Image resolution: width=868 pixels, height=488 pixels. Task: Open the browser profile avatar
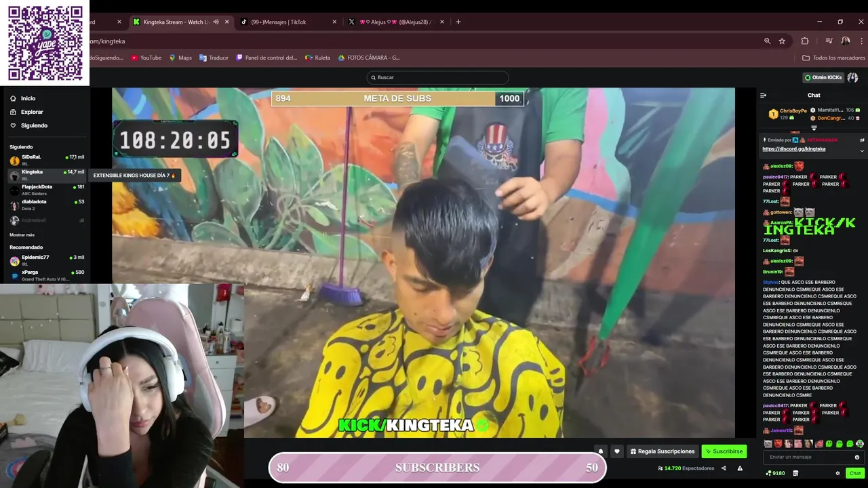click(x=846, y=41)
